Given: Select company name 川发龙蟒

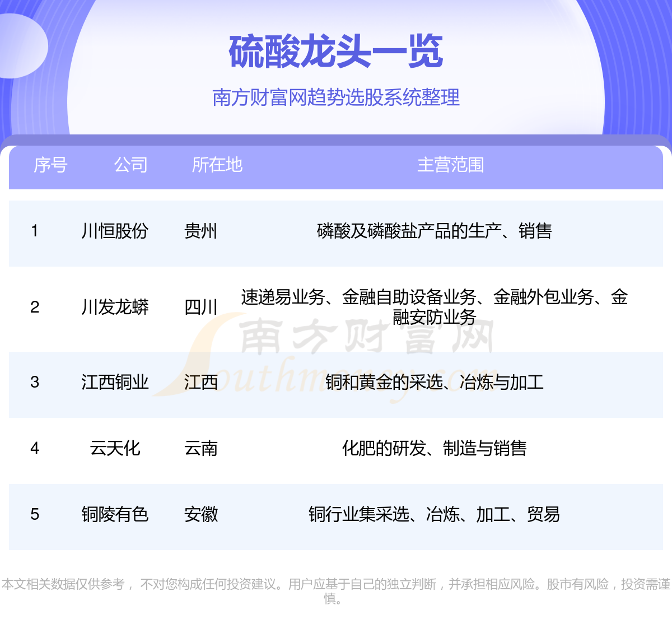Looking at the screenshot, I should (115, 307).
